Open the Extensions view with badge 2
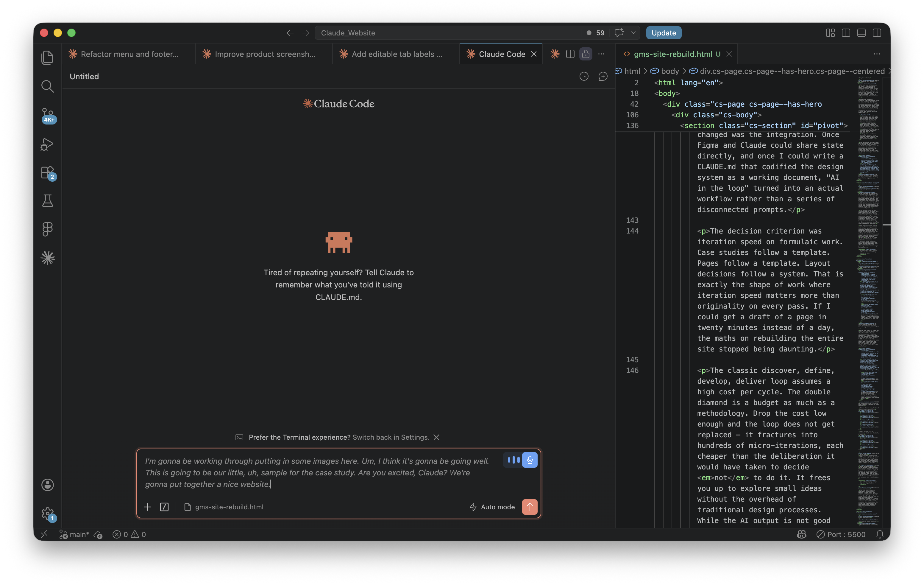This screenshot has height=585, width=924. click(x=47, y=173)
